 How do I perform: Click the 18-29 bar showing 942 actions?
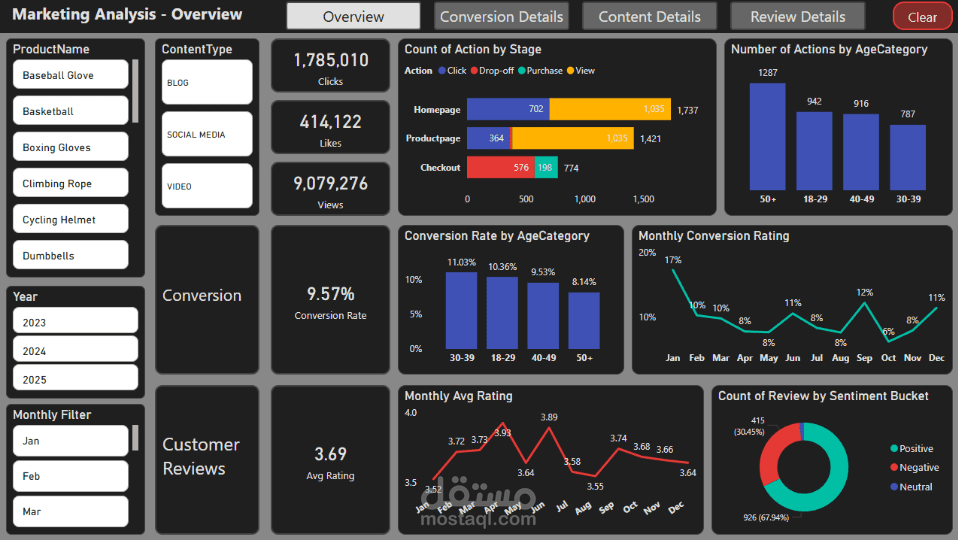pos(814,151)
